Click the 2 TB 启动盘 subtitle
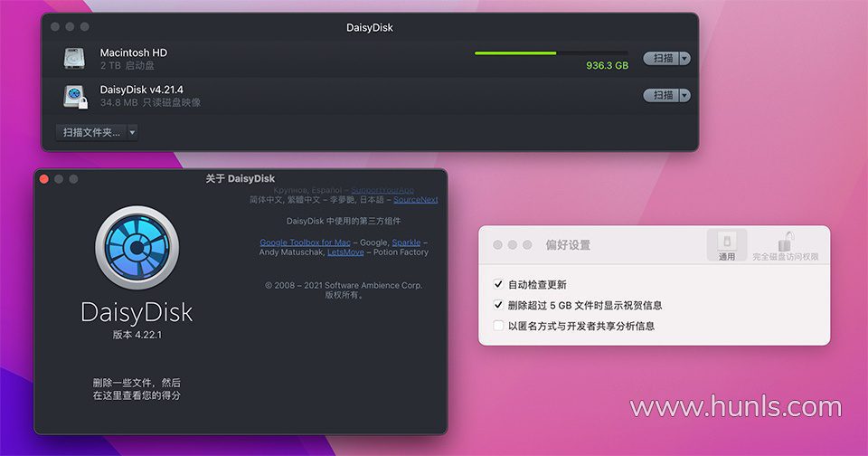Screen dimensions: 868x456 pyautogui.click(x=127, y=65)
